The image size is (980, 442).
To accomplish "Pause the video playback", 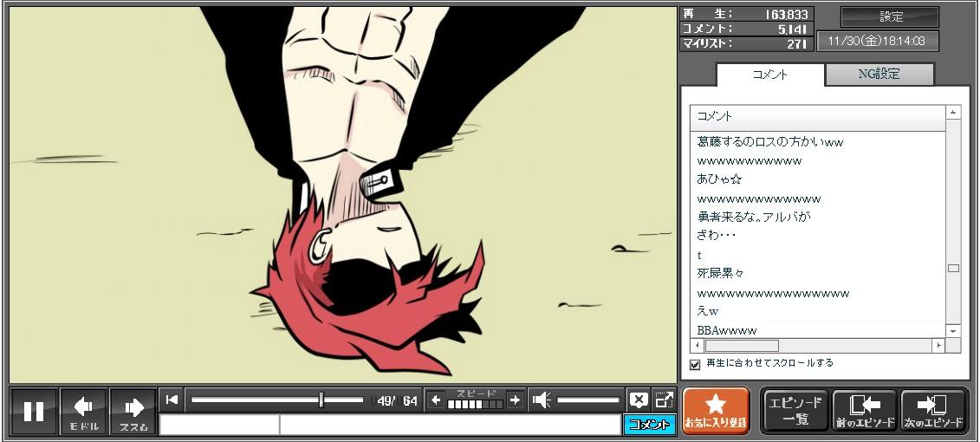I will (x=34, y=411).
